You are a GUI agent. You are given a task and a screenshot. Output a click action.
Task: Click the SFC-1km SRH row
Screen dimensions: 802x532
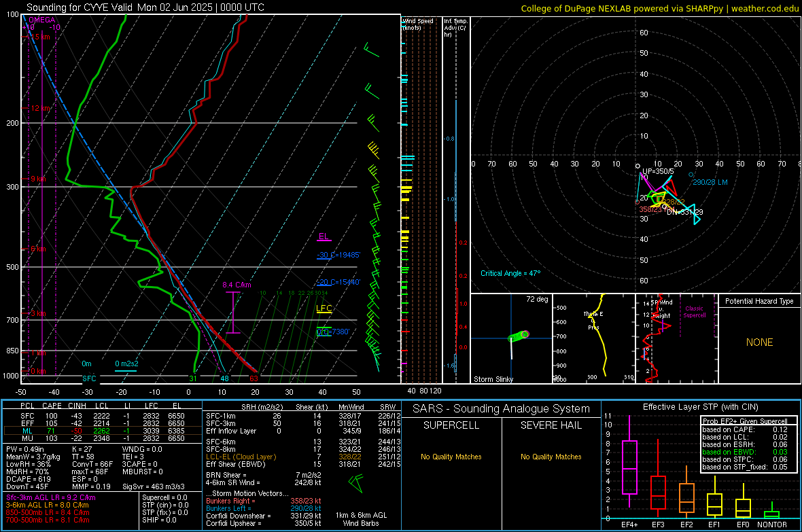coord(303,416)
